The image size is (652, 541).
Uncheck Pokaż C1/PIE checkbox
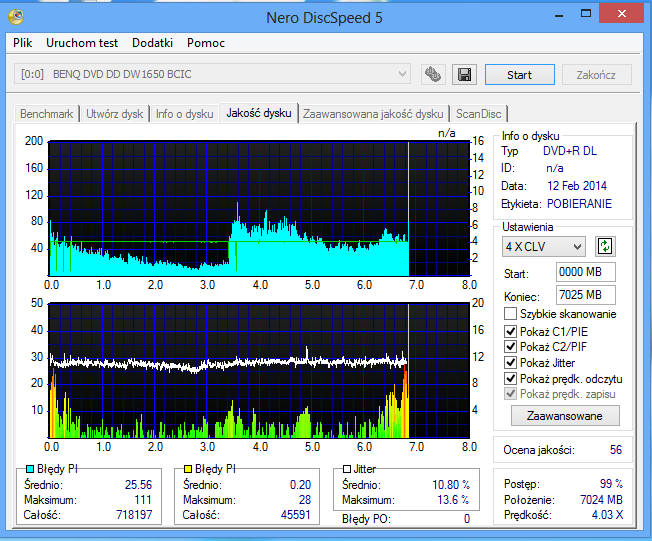click(510, 332)
